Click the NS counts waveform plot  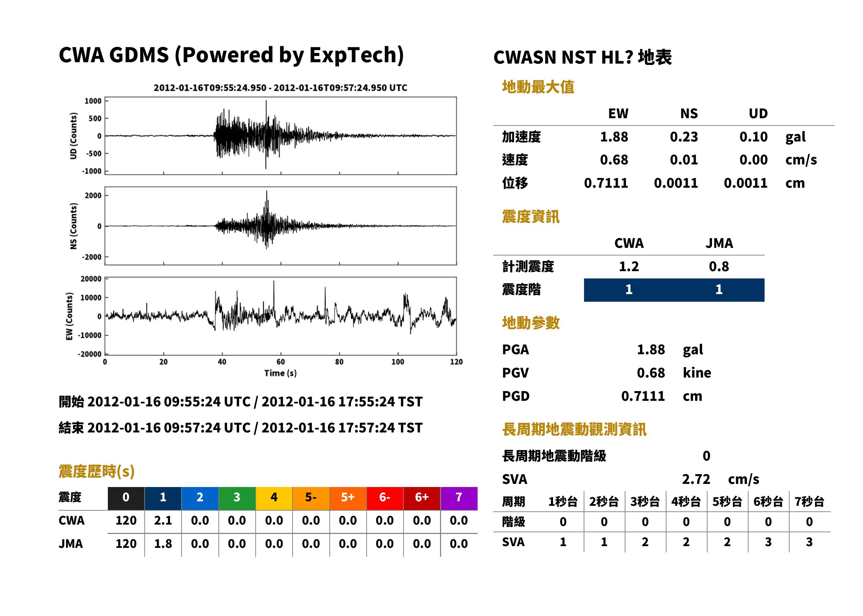click(280, 226)
